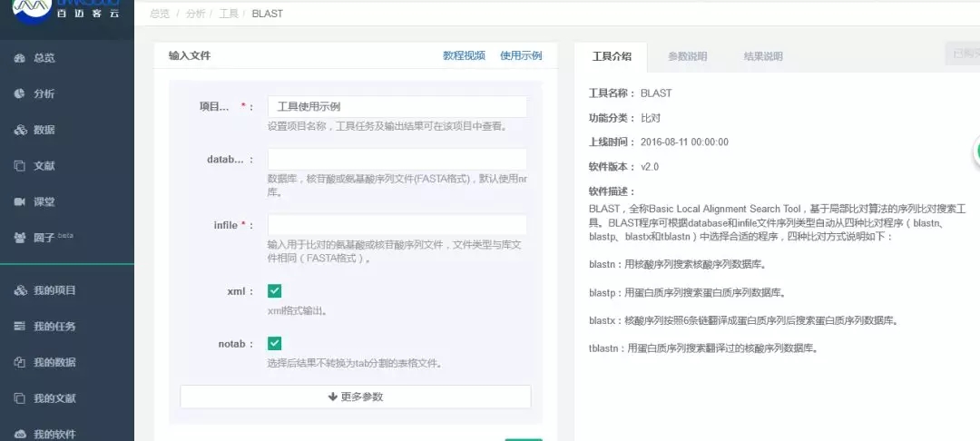Viewport: 980px width, 441px height.
Task: Open the 数据 cloud icon in sidebar
Action: click(x=19, y=130)
